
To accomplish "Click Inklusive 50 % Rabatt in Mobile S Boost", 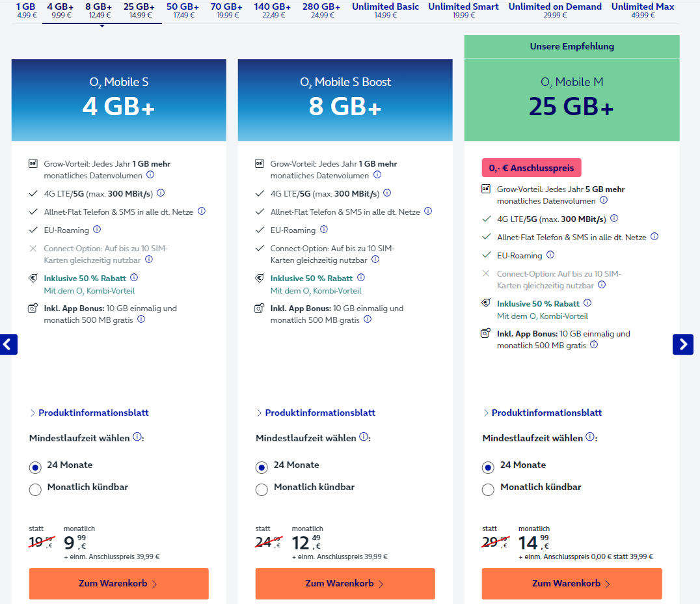I will click(x=312, y=279).
